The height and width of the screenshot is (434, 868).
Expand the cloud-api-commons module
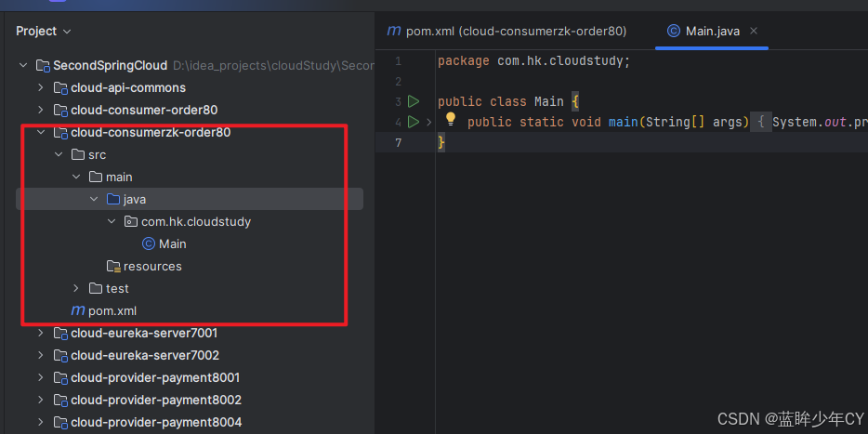40,87
